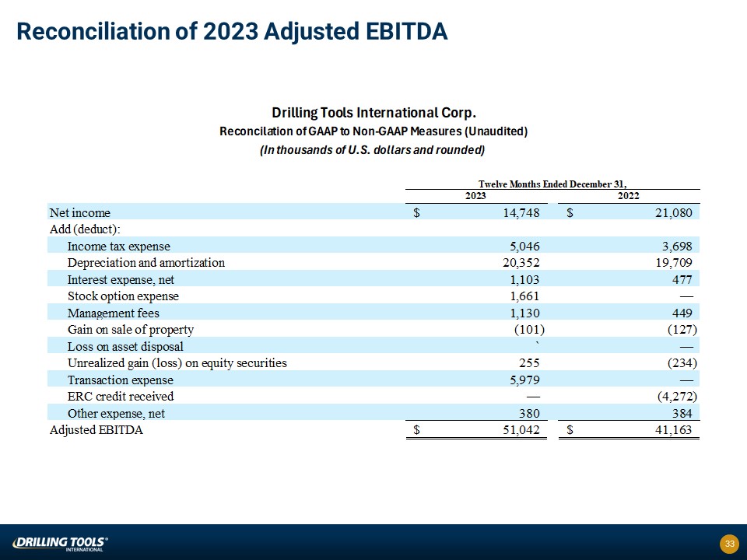This screenshot has width=747, height=560.
Task: Select the 2023 column header
Action: pos(475,196)
